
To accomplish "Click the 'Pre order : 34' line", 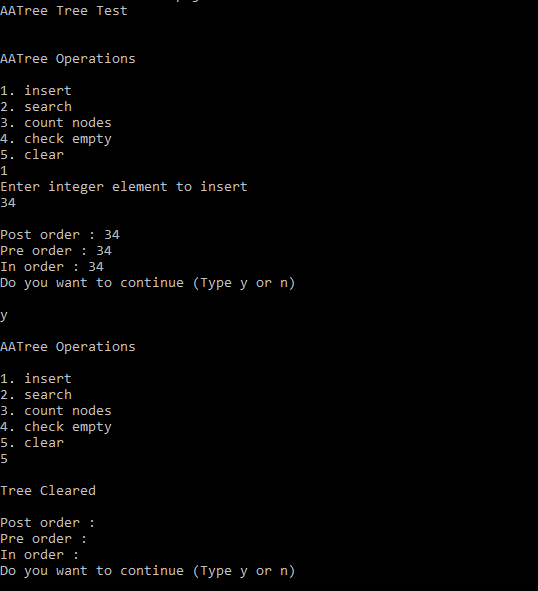I will [56, 251].
